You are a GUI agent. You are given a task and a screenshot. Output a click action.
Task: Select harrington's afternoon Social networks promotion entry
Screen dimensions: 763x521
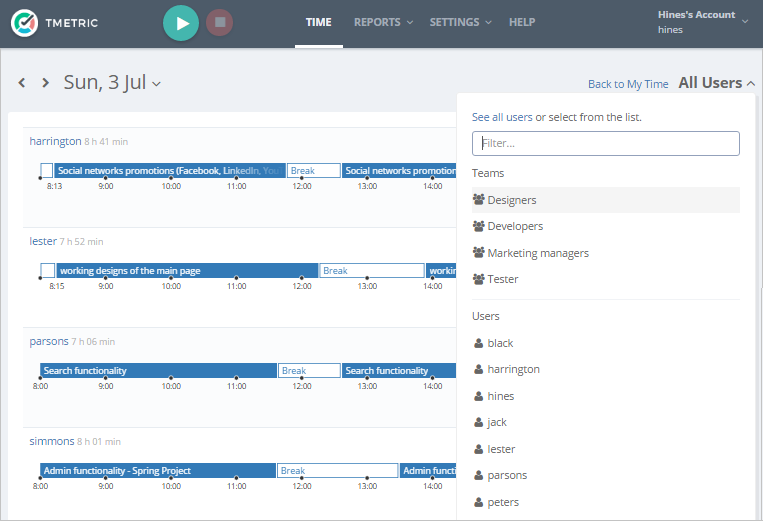(x=399, y=171)
